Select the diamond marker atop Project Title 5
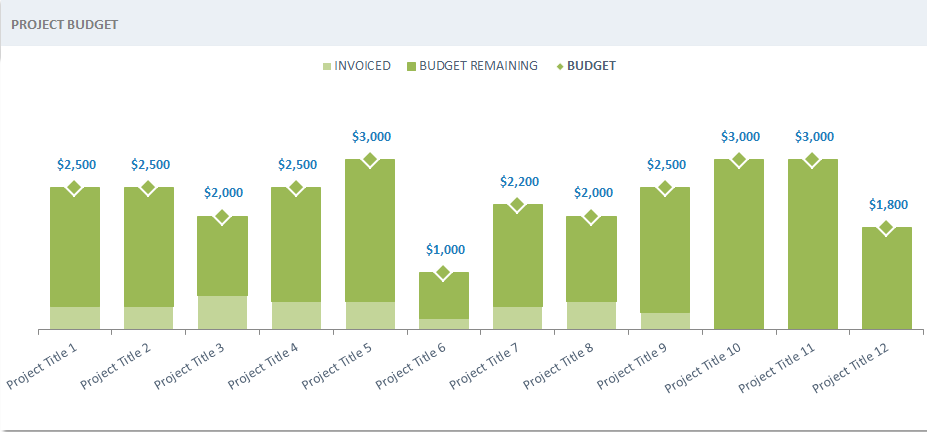 coord(370,160)
